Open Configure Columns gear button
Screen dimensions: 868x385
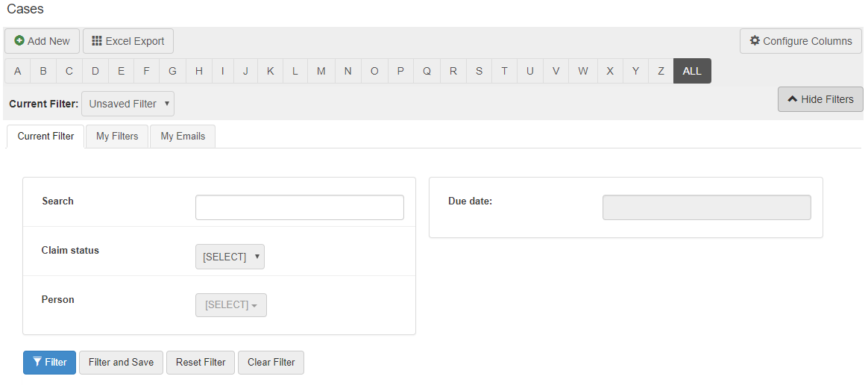800,41
